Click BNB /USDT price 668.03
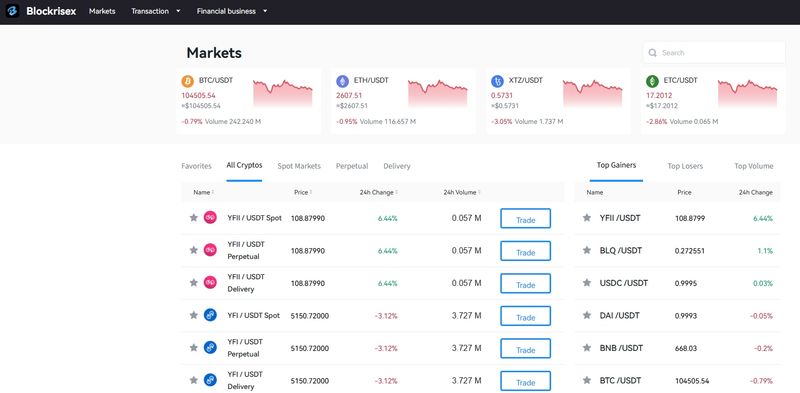Image resolution: width=800 pixels, height=393 pixels. [686, 348]
